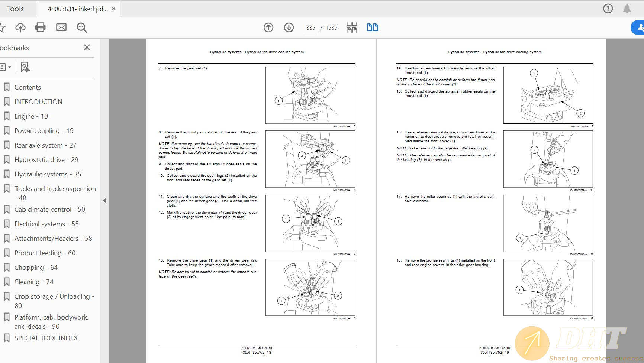Screen dimensions: 644x363
Task: Go to next page arrow
Action: (x=289, y=27)
